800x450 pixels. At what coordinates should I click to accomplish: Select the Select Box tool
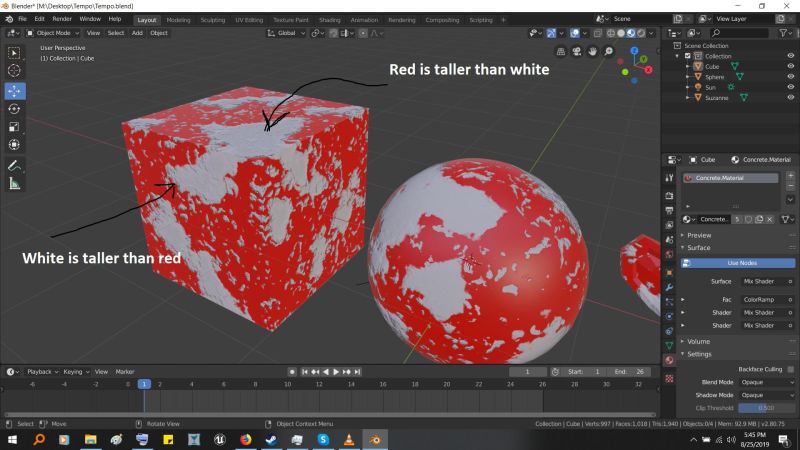coord(14,53)
